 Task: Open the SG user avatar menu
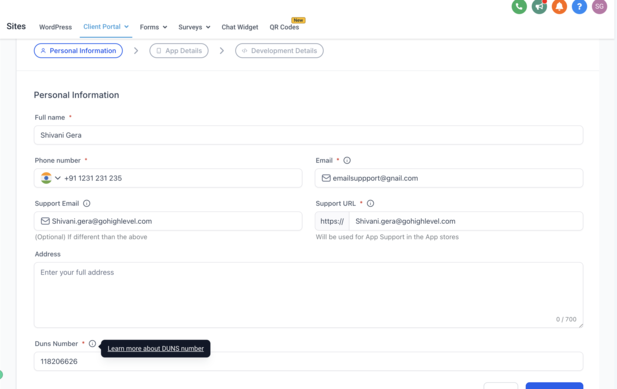coord(599,6)
